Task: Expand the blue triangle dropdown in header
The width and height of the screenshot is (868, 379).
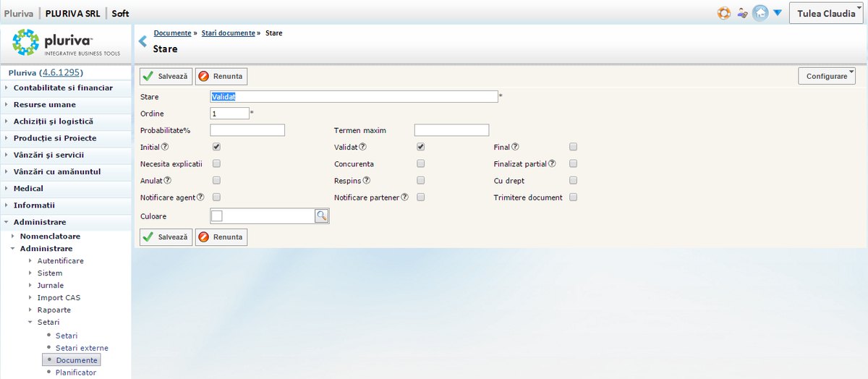Action: 777,13
